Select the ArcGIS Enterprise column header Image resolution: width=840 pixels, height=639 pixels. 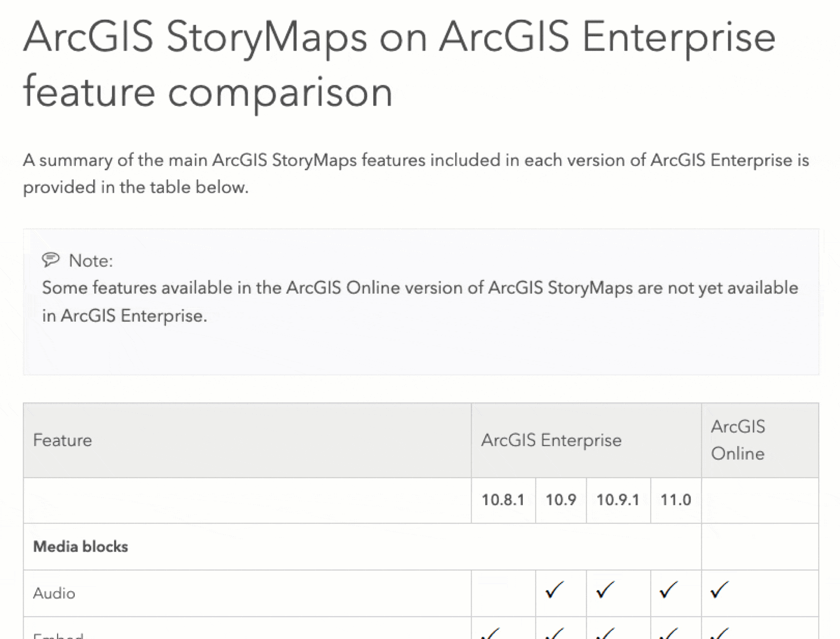pyautogui.click(x=551, y=440)
